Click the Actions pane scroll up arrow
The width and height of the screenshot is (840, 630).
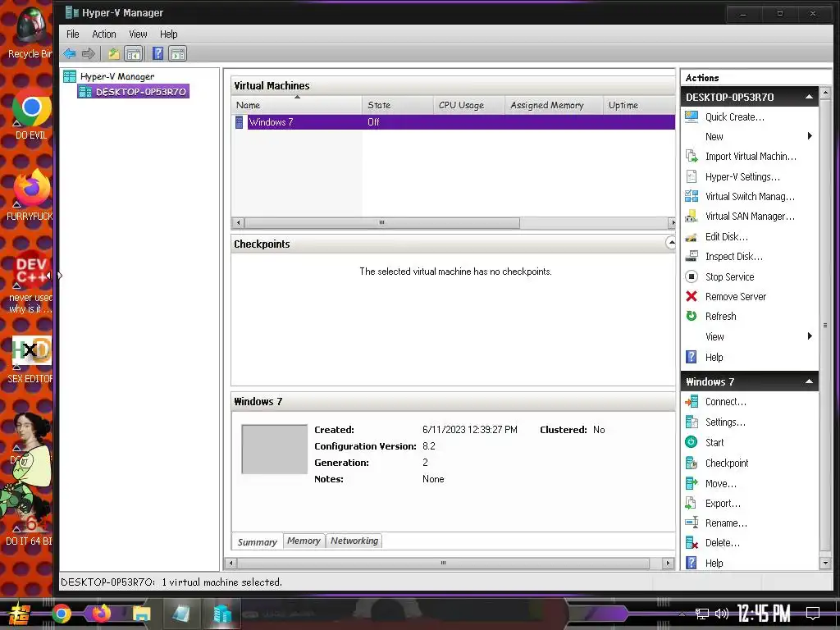(x=825, y=93)
